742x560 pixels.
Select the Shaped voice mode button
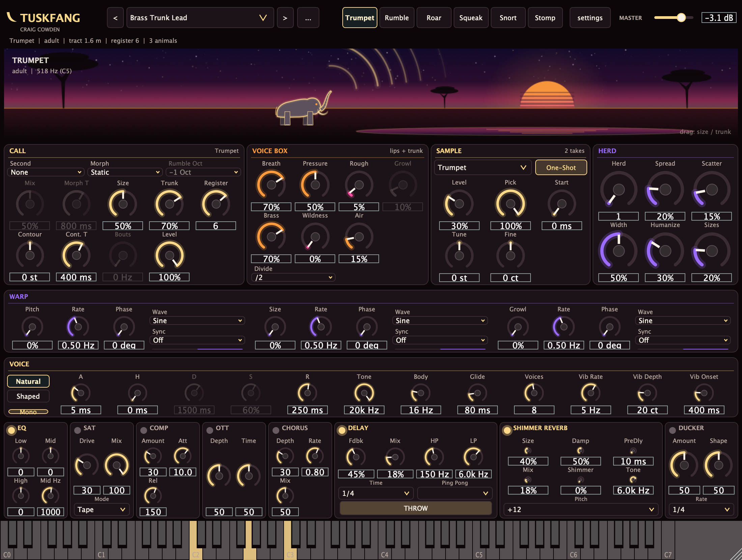pyautogui.click(x=28, y=396)
